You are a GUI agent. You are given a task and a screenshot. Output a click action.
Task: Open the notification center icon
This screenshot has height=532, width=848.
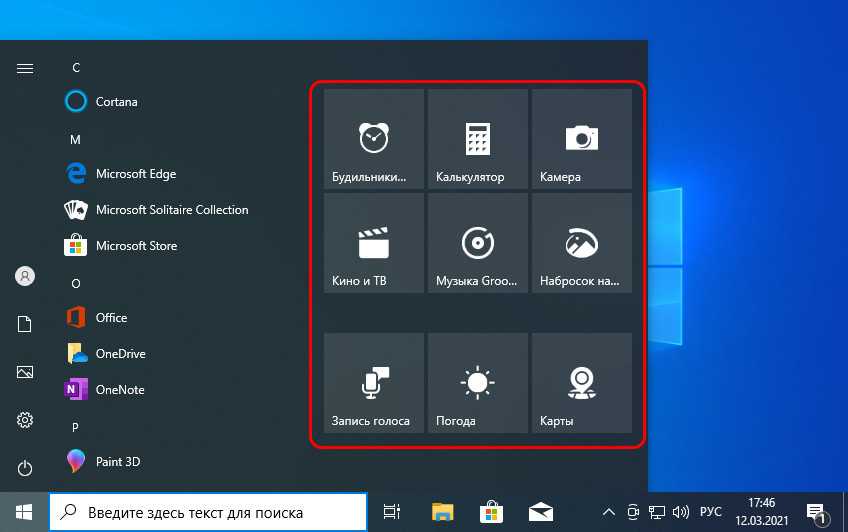click(814, 513)
